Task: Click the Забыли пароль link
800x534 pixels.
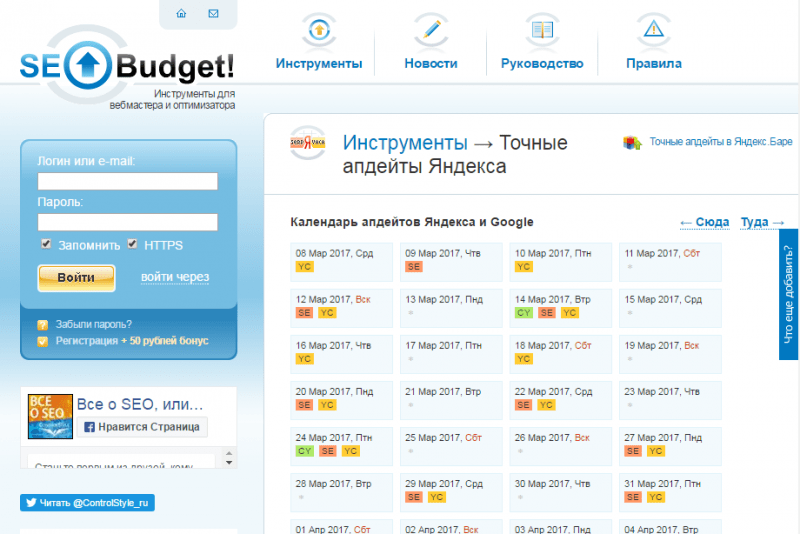Action: (93, 324)
